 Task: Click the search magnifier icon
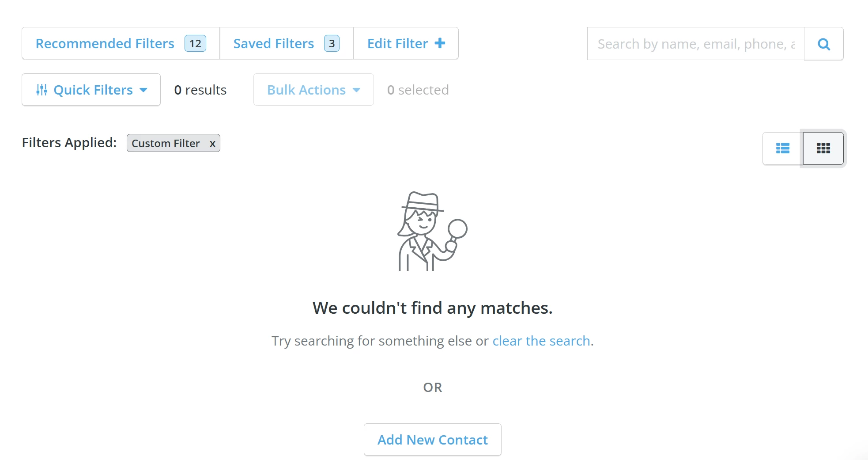click(x=823, y=44)
